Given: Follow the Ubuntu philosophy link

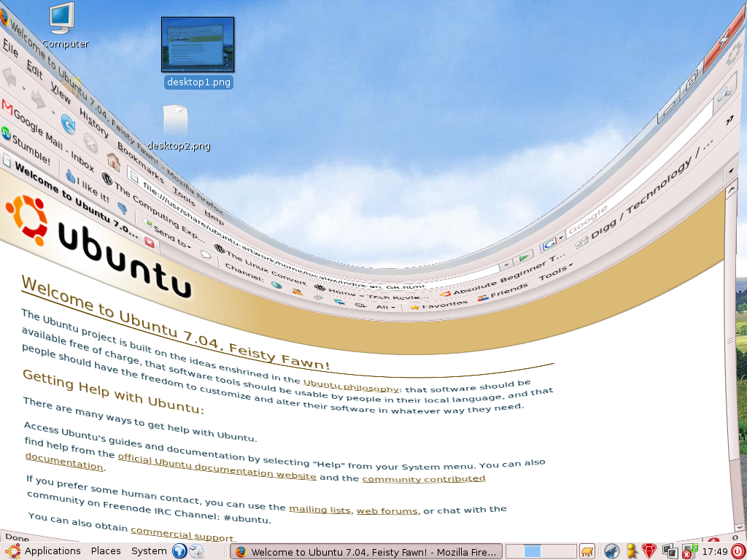Looking at the screenshot, I should (351, 386).
